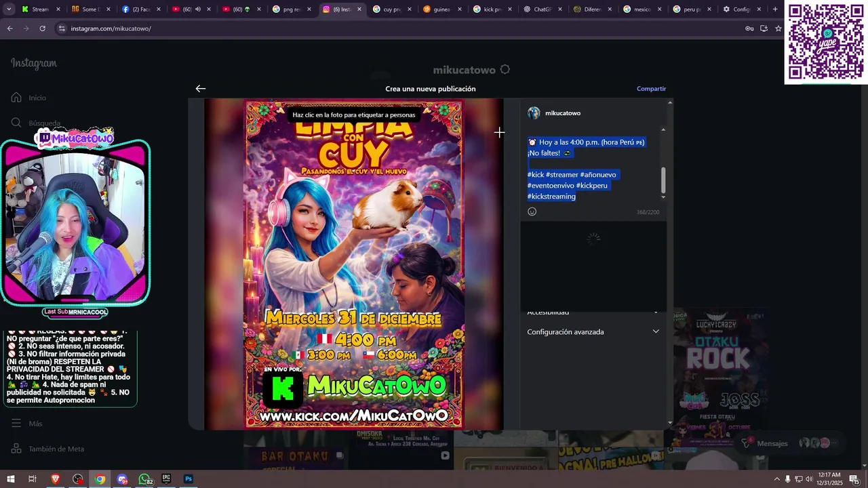This screenshot has height=488, width=868.
Task: Open WhatsApp from the taskbar
Action: click(x=144, y=479)
